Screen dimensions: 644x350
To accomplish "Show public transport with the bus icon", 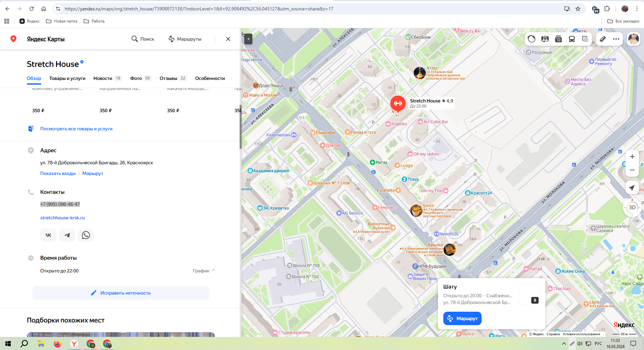I will (x=572, y=39).
